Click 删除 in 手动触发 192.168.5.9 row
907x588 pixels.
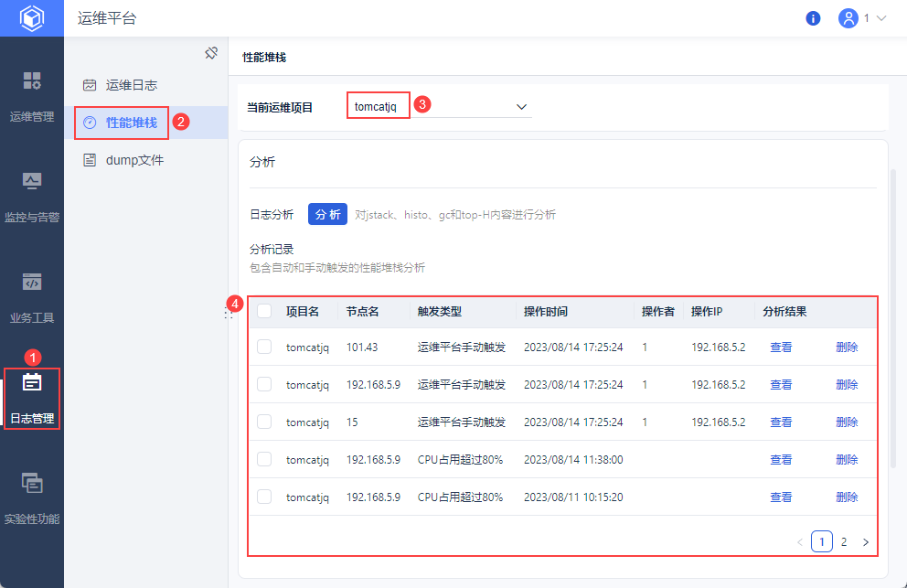[x=847, y=385]
